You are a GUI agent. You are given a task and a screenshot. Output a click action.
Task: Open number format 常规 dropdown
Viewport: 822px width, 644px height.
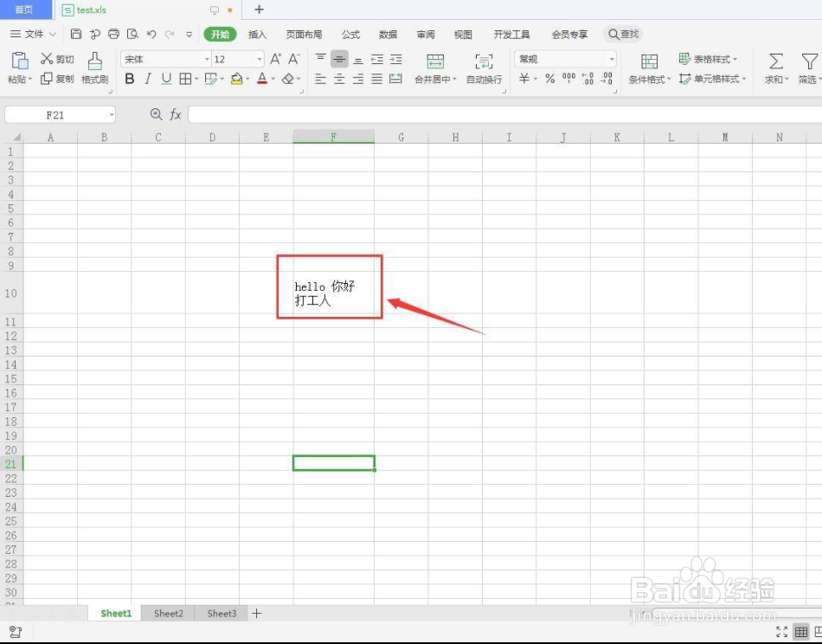pos(611,59)
